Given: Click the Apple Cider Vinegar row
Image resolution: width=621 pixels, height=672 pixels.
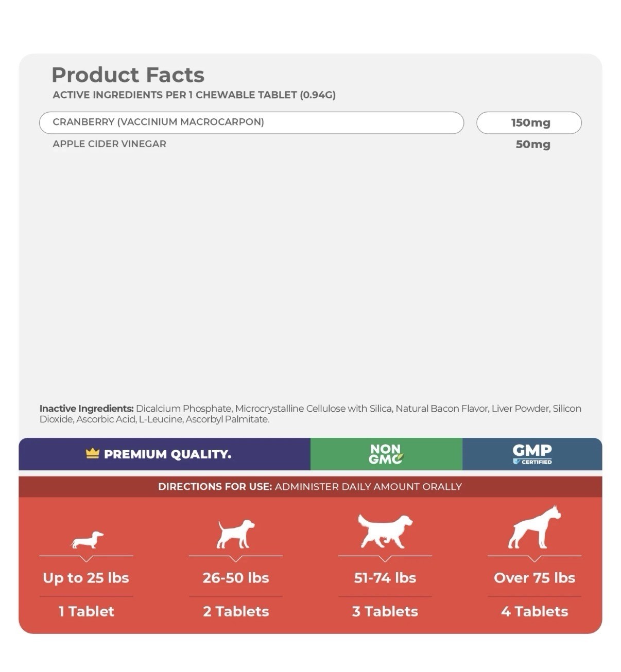Looking at the screenshot, I should pos(301,144).
